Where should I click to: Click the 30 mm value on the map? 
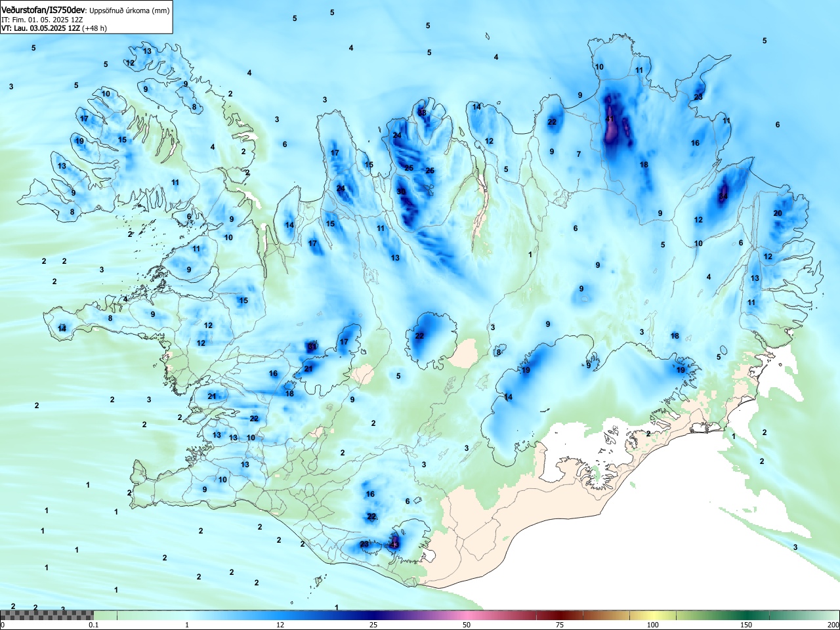point(401,192)
